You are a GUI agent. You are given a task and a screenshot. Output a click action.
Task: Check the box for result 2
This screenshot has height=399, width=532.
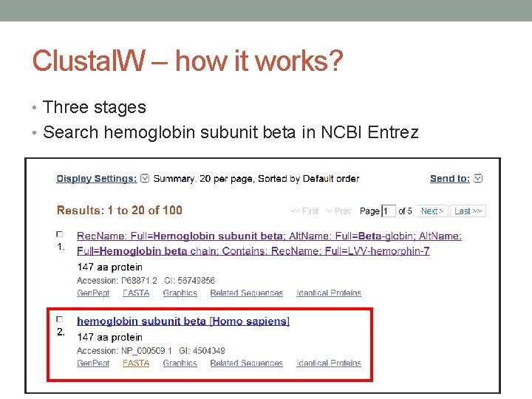pos(59,319)
